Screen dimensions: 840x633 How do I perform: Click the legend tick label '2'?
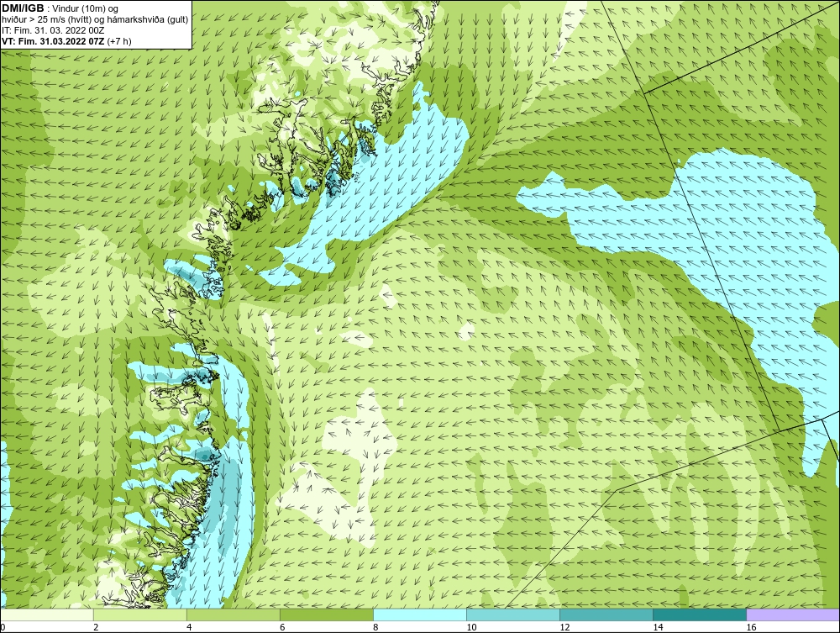(x=96, y=627)
